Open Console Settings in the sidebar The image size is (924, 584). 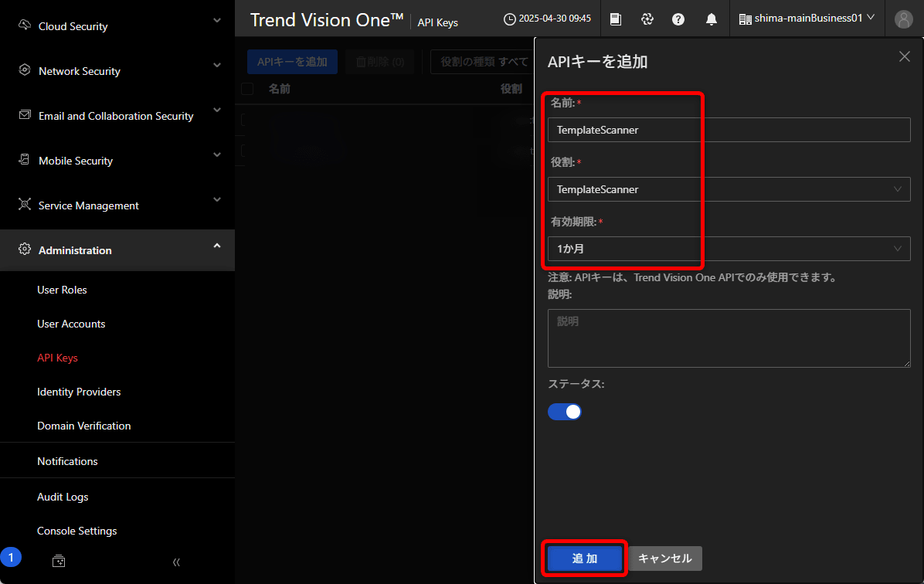click(x=76, y=531)
